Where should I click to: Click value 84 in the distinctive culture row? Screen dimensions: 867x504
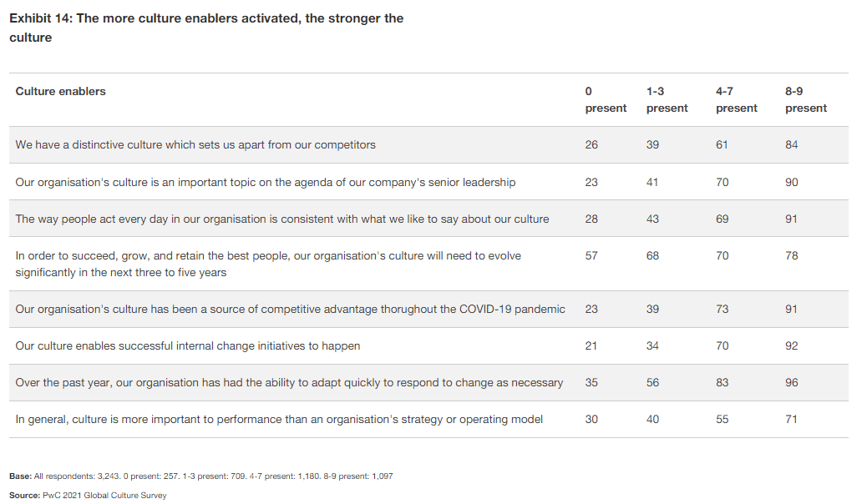tap(791, 144)
